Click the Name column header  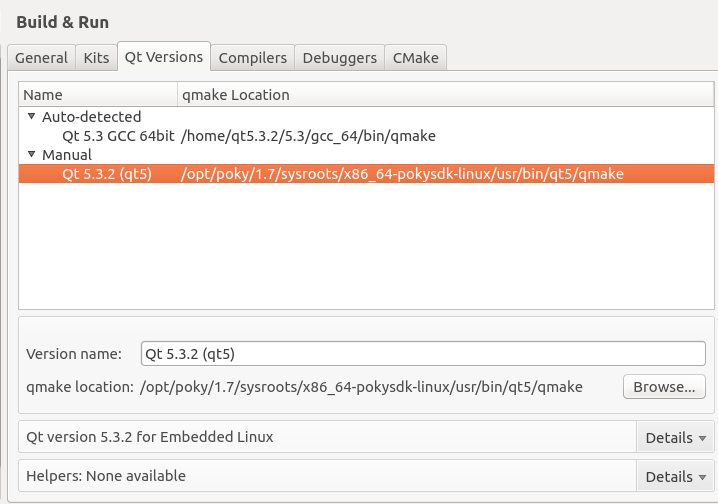pyautogui.click(x=98, y=95)
